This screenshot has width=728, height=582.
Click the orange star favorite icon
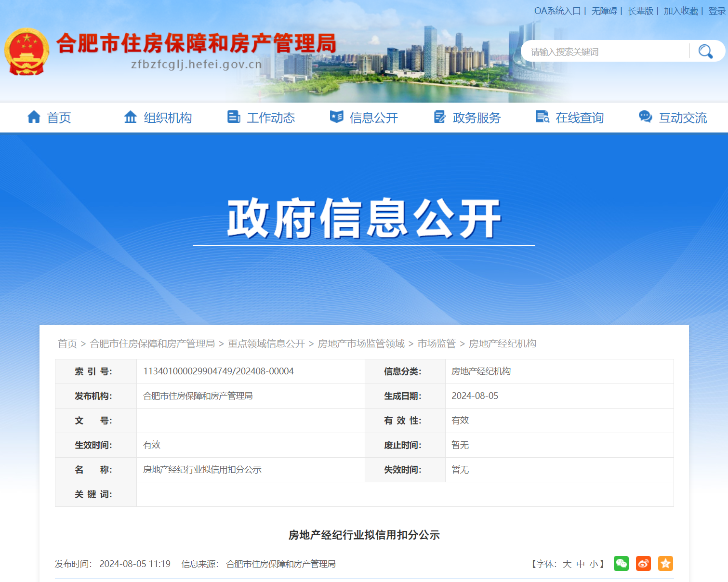pos(665,563)
